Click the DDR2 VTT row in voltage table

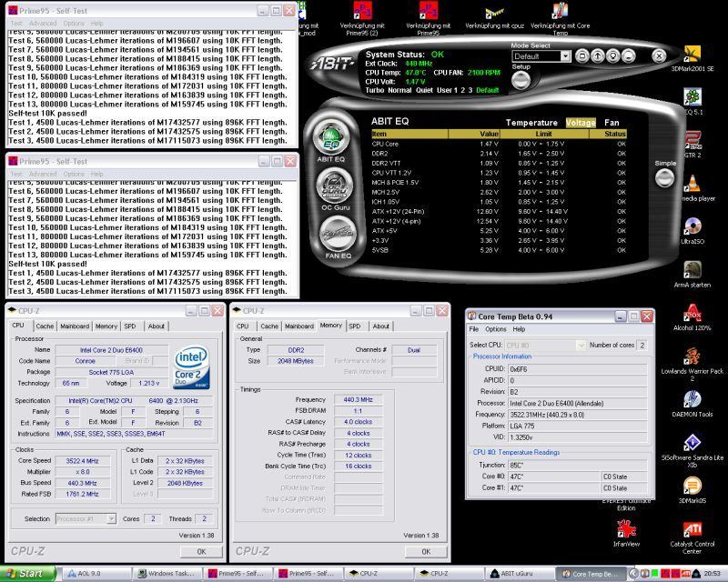coord(499,164)
